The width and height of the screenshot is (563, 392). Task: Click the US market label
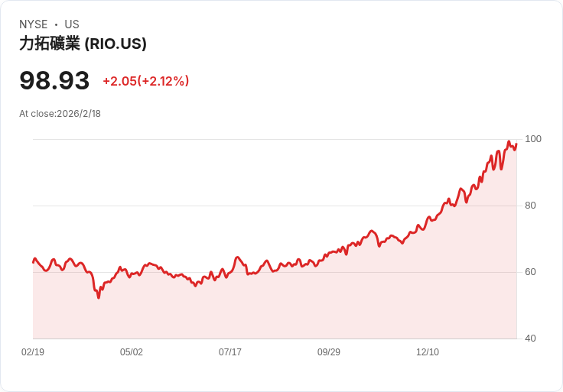click(72, 24)
